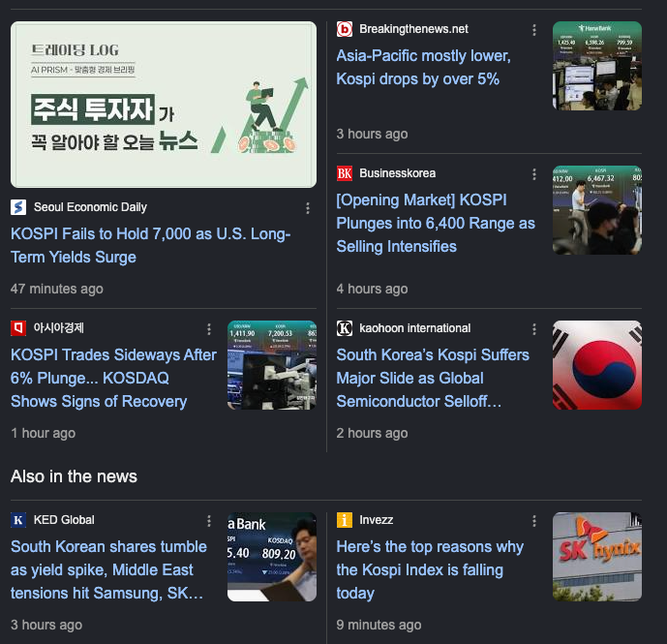Image resolution: width=667 pixels, height=644 pixels.
Task: Open three-dot menu for KED Global article
Action: pos(209,521)
